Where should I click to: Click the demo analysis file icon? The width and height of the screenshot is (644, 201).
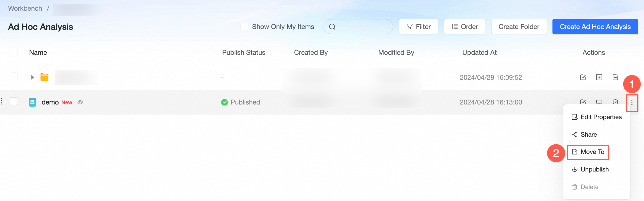(32, 102)
